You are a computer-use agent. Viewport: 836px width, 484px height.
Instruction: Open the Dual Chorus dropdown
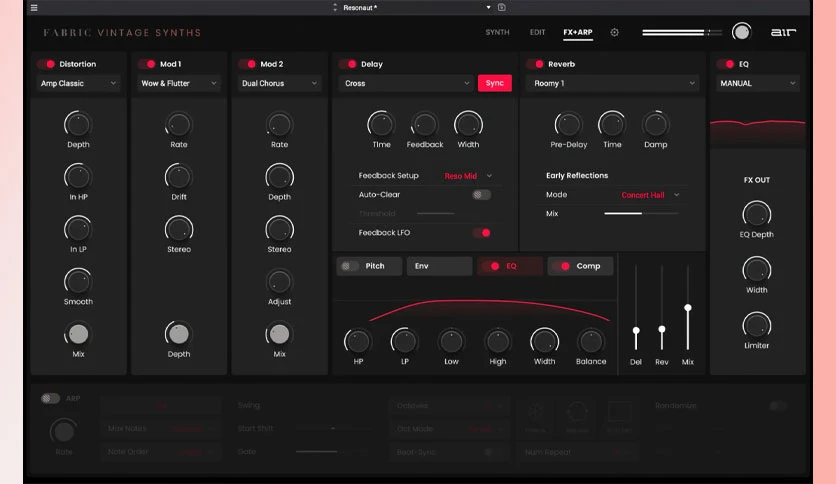279,83
